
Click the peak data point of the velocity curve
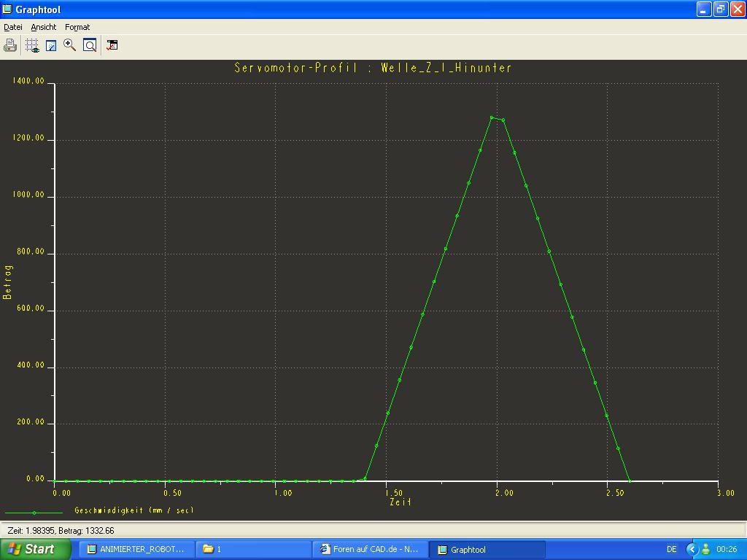pos(492,117)
